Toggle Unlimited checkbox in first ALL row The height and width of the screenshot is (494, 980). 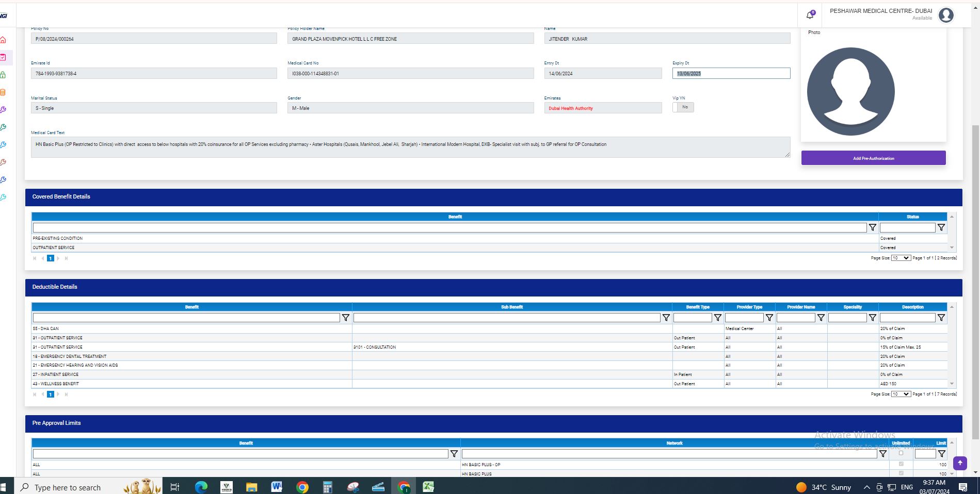[x=901, y=464]
